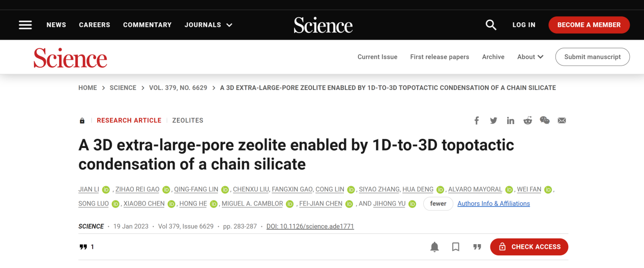Viewport: 644px width, 268px height.
Task: Expand the About dropdown menu
Action: click(x=531, y=57)
